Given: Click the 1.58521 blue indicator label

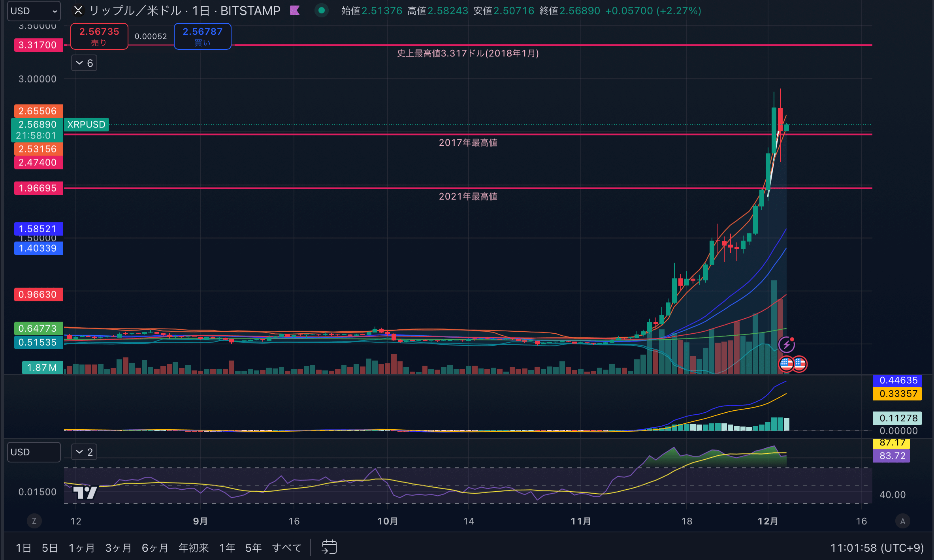Looking at the screenshot, I should point(38,229).
